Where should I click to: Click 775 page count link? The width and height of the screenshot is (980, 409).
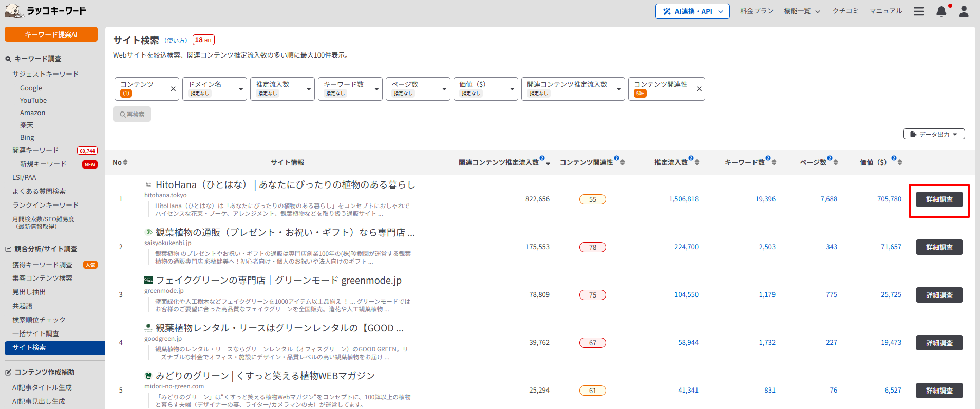point(832,295)
